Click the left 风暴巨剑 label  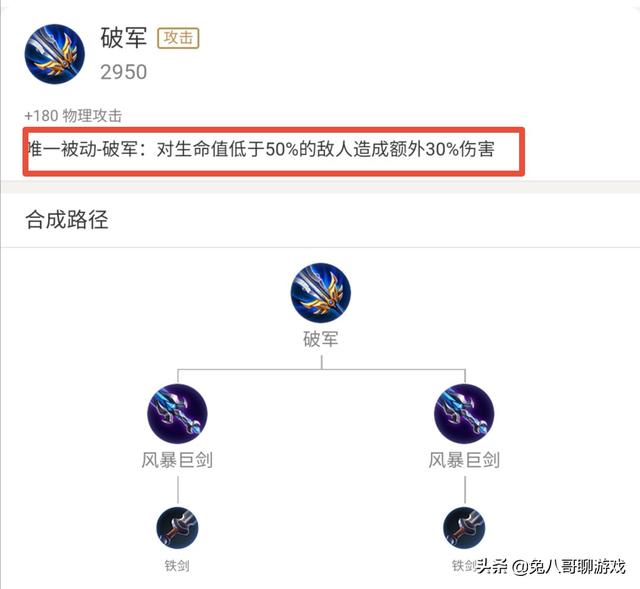coord(177,460)
